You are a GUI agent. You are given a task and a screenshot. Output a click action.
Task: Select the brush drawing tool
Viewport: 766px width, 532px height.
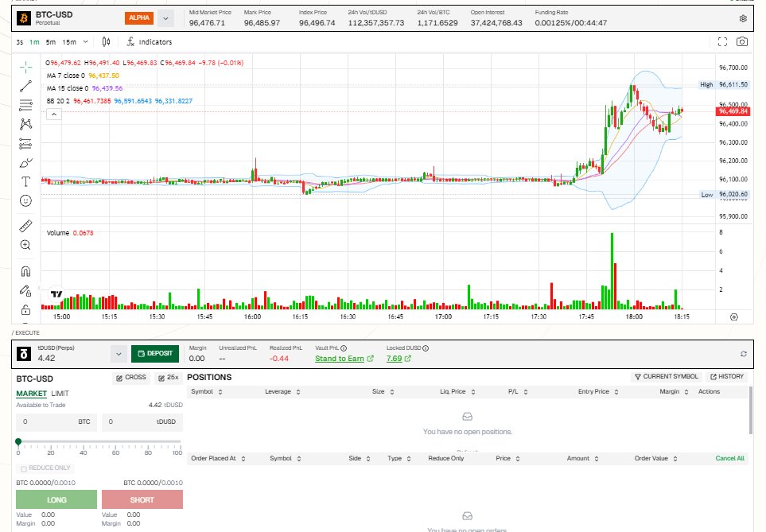pyautogui.click(x=26, y=163)
